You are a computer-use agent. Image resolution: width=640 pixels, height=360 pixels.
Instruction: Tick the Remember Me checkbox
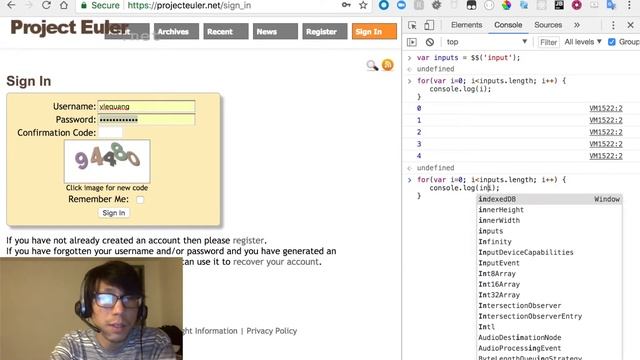click(140, 200)
